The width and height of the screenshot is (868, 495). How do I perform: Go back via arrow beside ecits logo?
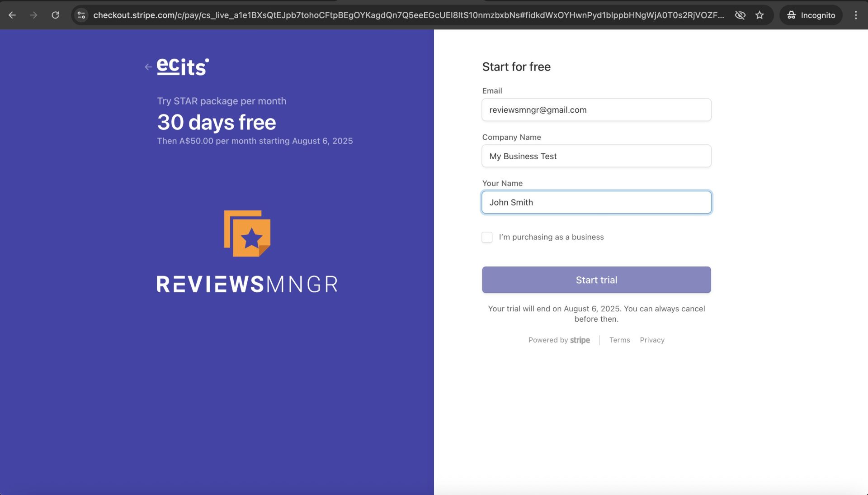148,67
